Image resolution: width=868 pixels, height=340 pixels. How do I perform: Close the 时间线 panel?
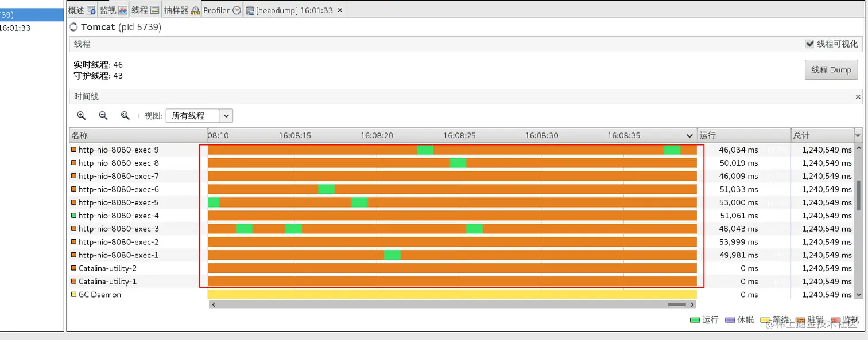click(x=858, y=97)
